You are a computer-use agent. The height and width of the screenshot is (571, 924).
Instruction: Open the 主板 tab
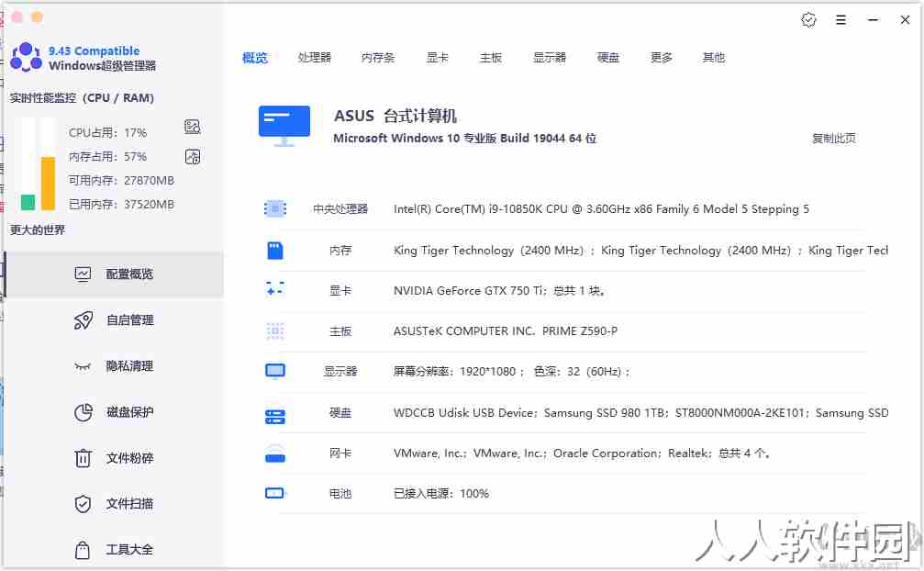490,58
